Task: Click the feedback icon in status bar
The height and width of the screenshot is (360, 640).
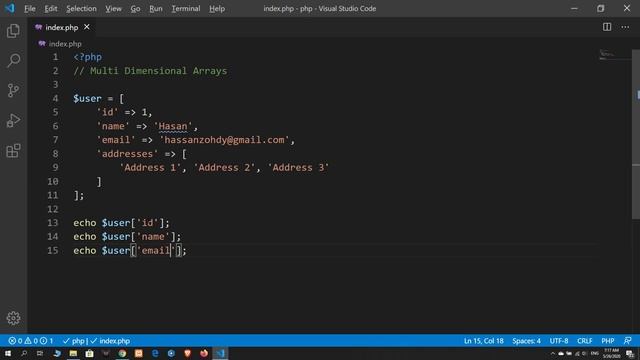Action: [x=628, y=341]
